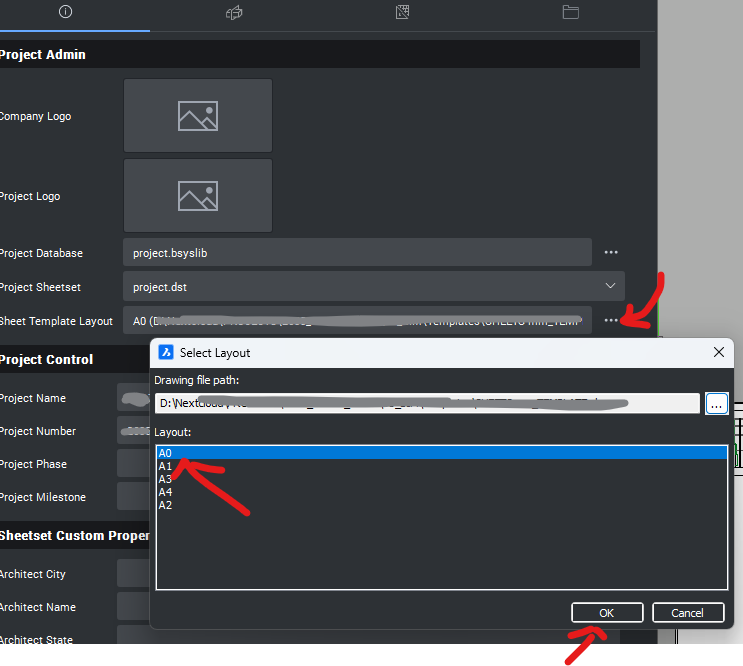Select layout A0 in the list
The width and height of the screenshot is (743, 666).
tap(166, 453)
